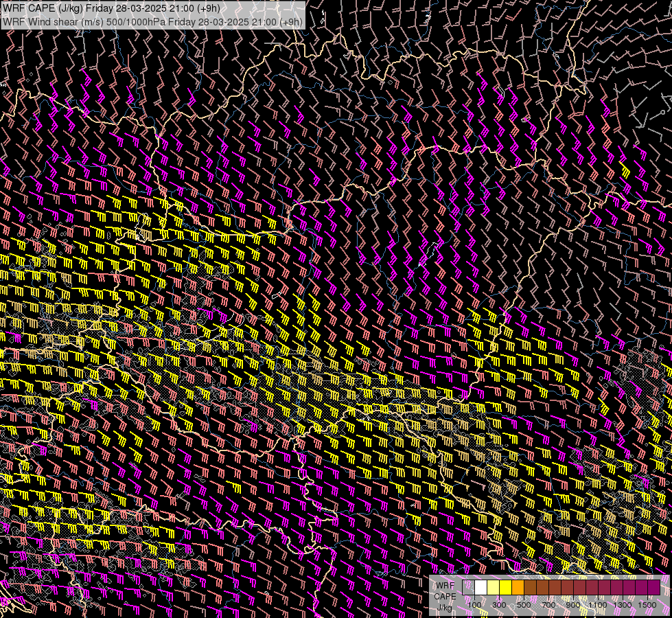The image size is (672, 618).
Task: Click the 700 legend label
Action: (548, 605)
